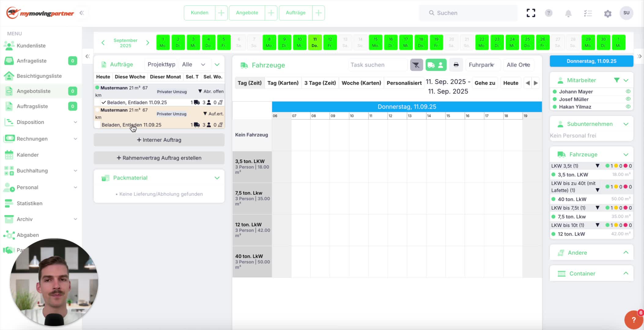Expand the Andere section
Viewport: 644px width, 330px height.
[x=626, y=253]
